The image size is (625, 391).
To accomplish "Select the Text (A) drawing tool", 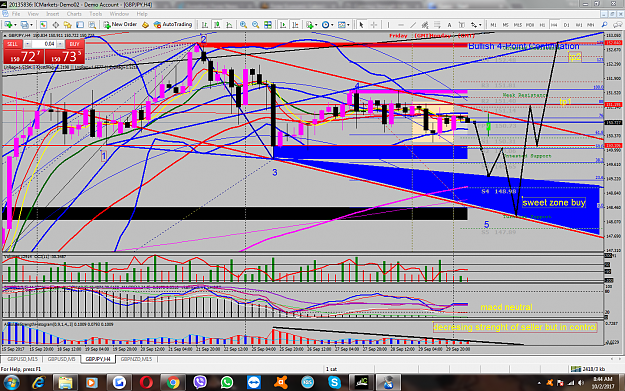I will click(x=449, y=25).
